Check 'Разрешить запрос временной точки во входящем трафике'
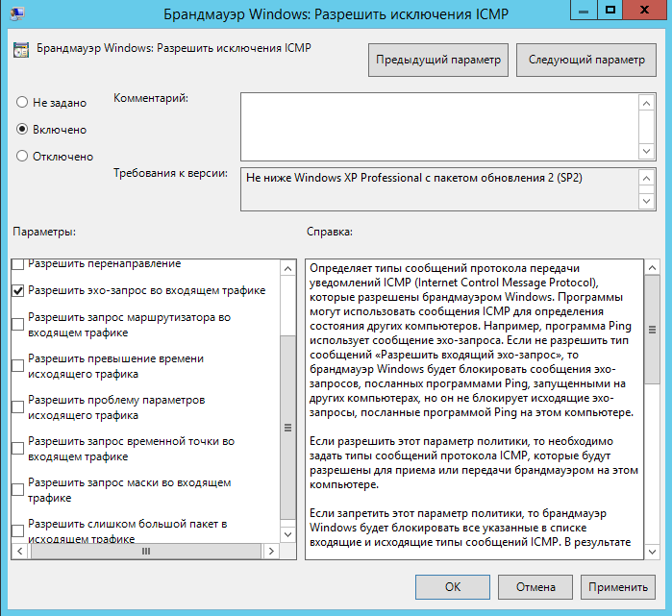Viewport: 672px width, 616px height. point(17,448)
